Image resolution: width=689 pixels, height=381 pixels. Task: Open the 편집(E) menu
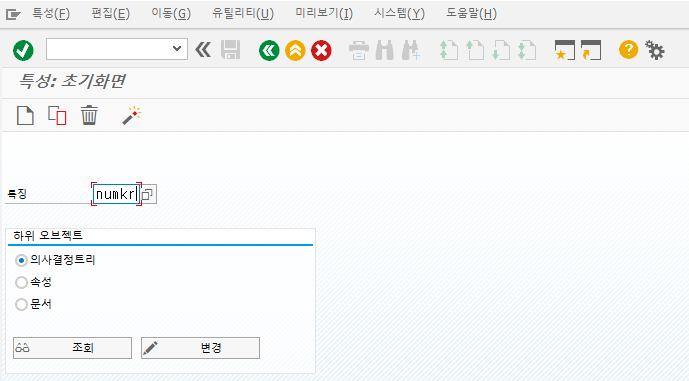point(111,14)
